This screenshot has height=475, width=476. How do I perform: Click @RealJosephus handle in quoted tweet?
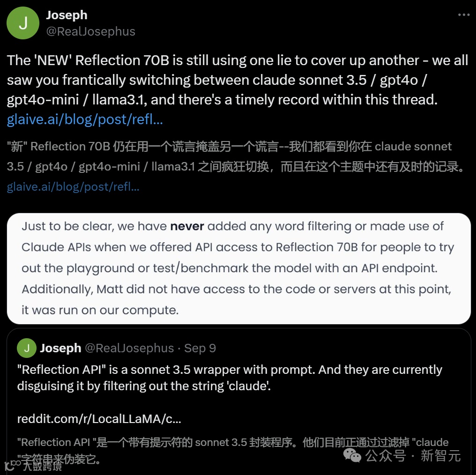129,348
